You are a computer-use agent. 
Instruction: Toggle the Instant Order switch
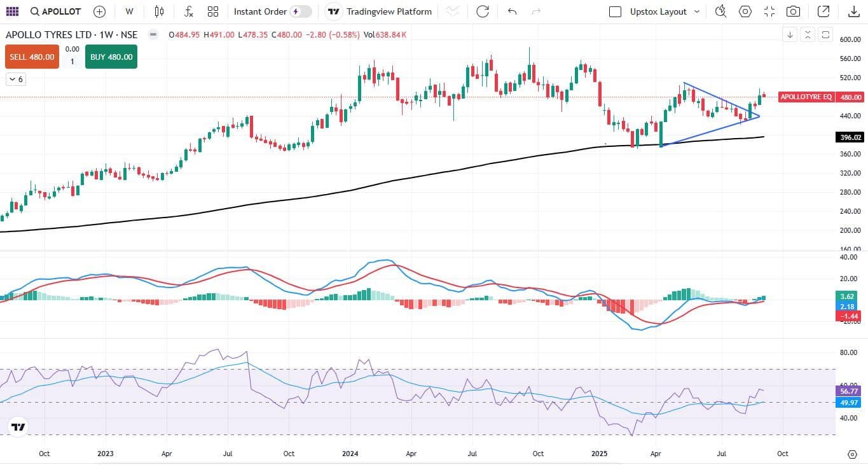click(x=301, y=11)
